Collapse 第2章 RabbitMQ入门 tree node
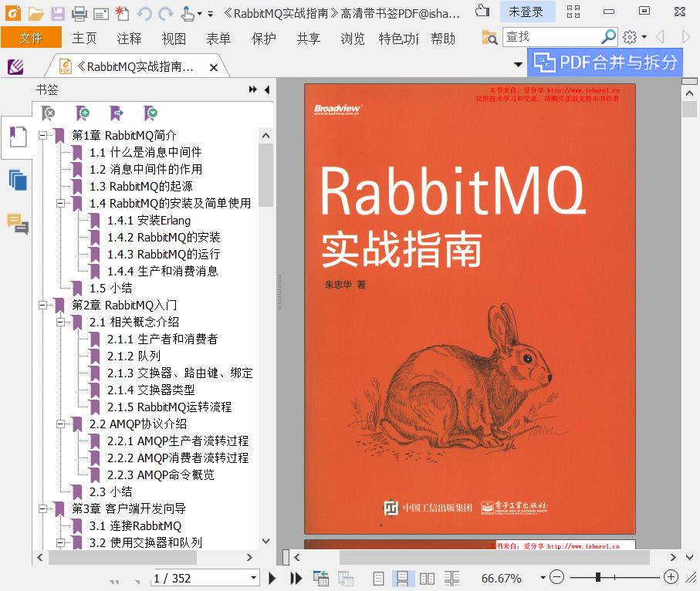The height and width of the screenshot is (591, 700). pyautogui.click(x=42, y=306)
